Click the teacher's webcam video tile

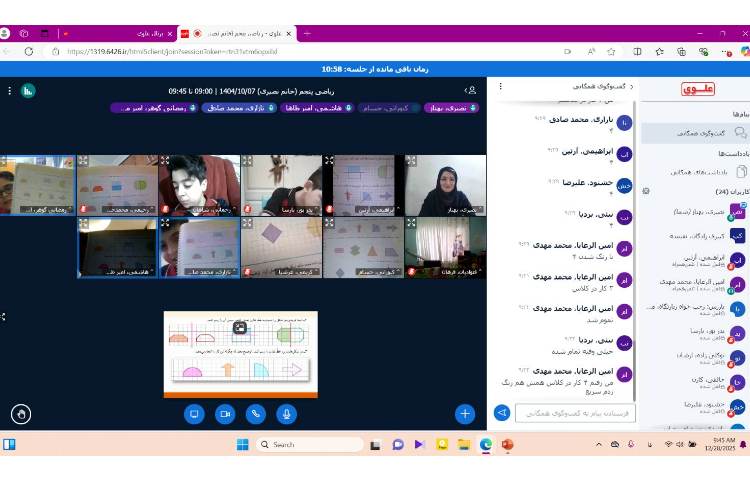[x=445, y=185]
